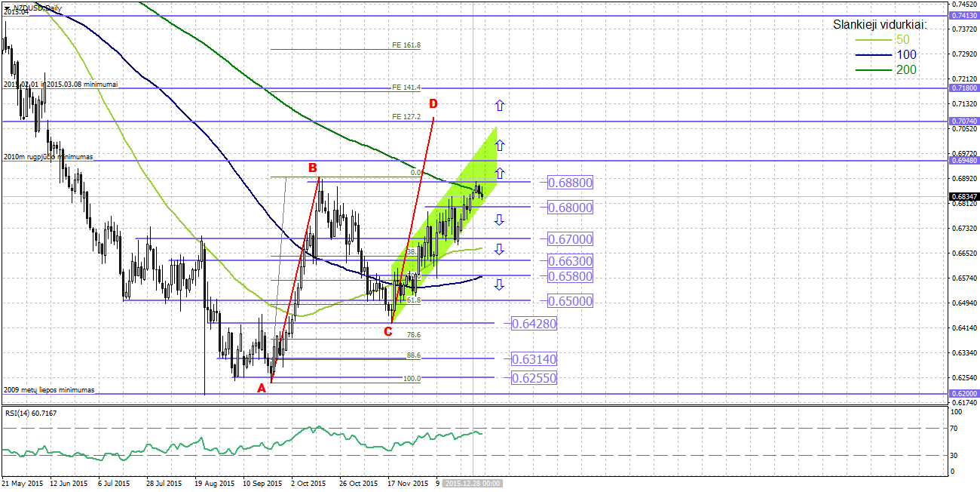Click the FE 141.4 expansion label

point(406,88)
